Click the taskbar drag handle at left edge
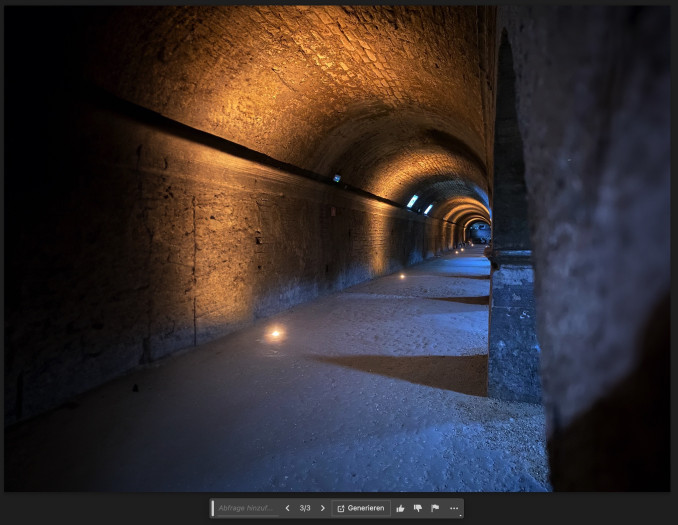 [x=213, y=508]
